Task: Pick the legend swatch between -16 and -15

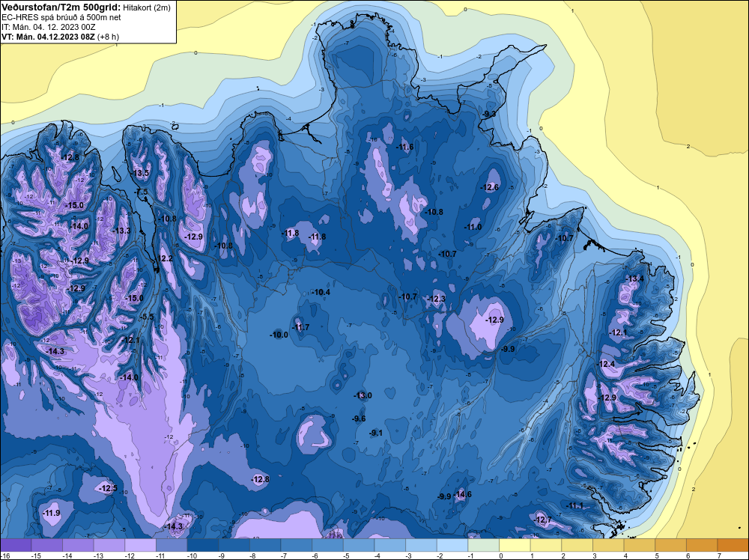Action: coord(16,545)
